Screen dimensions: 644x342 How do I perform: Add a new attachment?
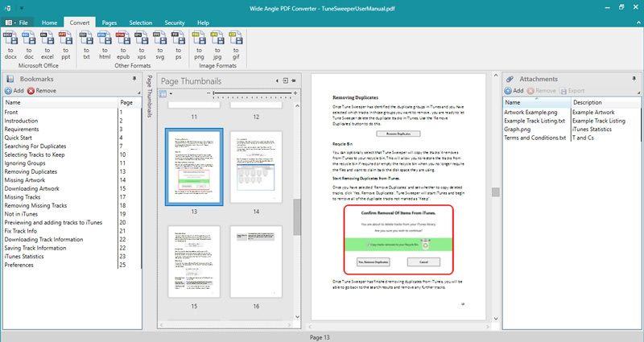click(x=514, y=91)
